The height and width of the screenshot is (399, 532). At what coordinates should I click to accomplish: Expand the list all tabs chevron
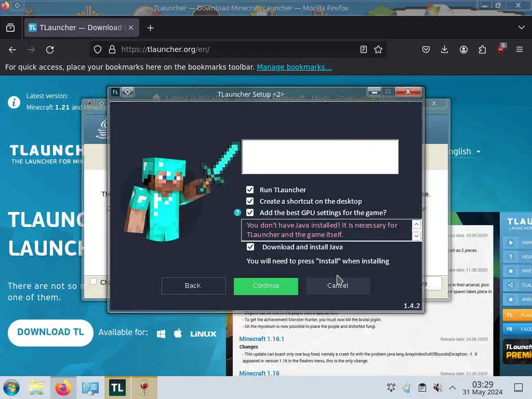coord(522,28)
